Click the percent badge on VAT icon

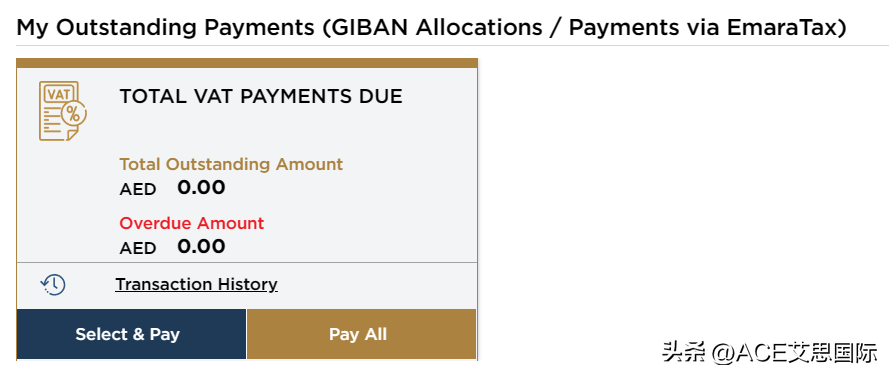pyautogui.click(x=73, y=113)
